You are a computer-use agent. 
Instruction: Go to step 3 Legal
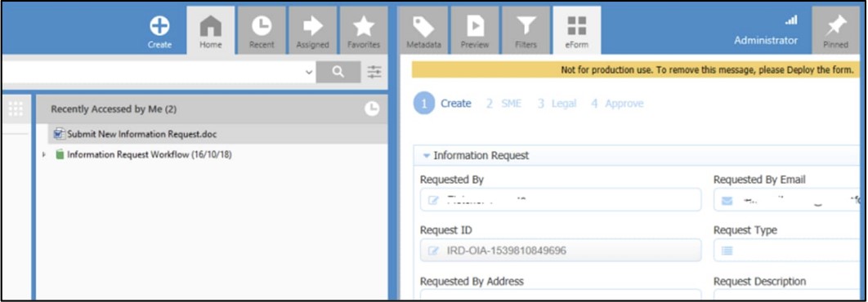[x=557, y=104]
